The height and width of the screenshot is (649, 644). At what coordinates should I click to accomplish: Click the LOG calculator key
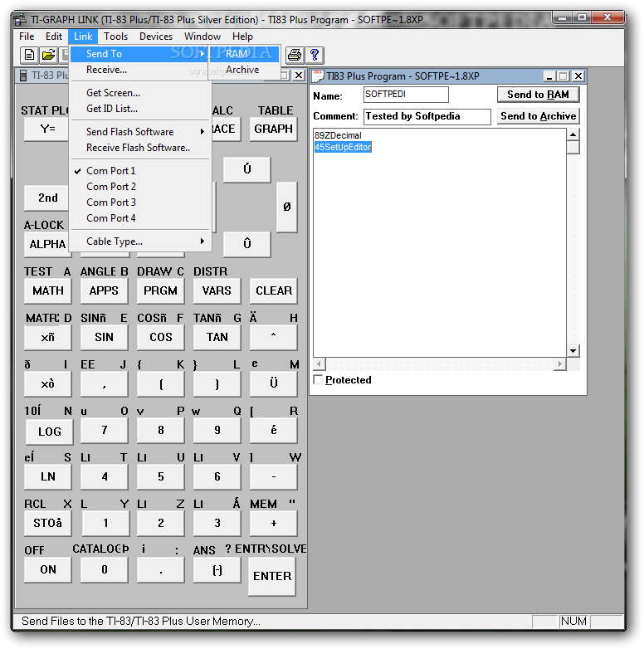[x=50, y=432]
